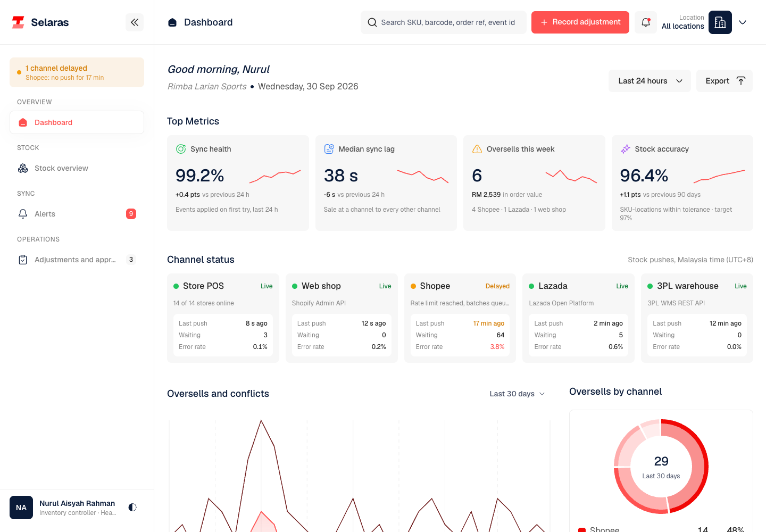Click the Sync health sparkline chart
This screenshot has height=532, width=766.
(275, 176)
